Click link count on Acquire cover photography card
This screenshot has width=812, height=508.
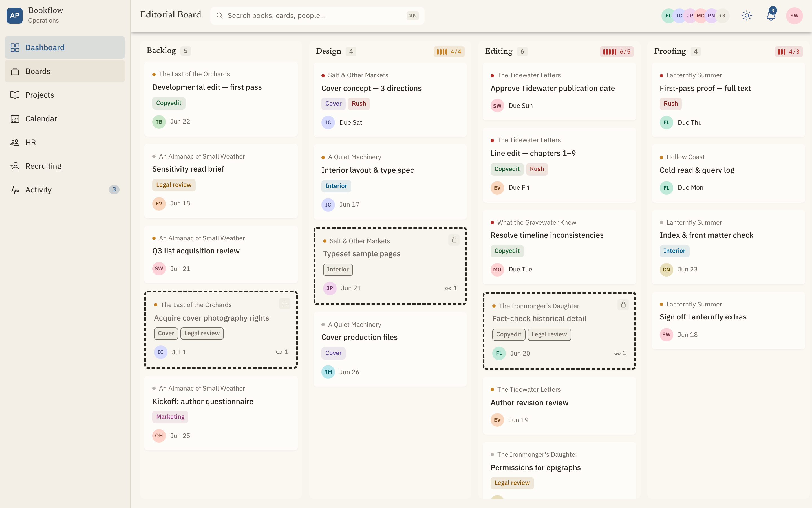(282, 352)
